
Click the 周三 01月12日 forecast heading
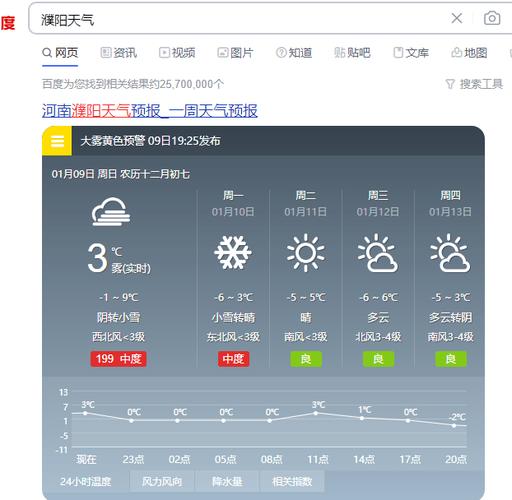tap(378, 203)
